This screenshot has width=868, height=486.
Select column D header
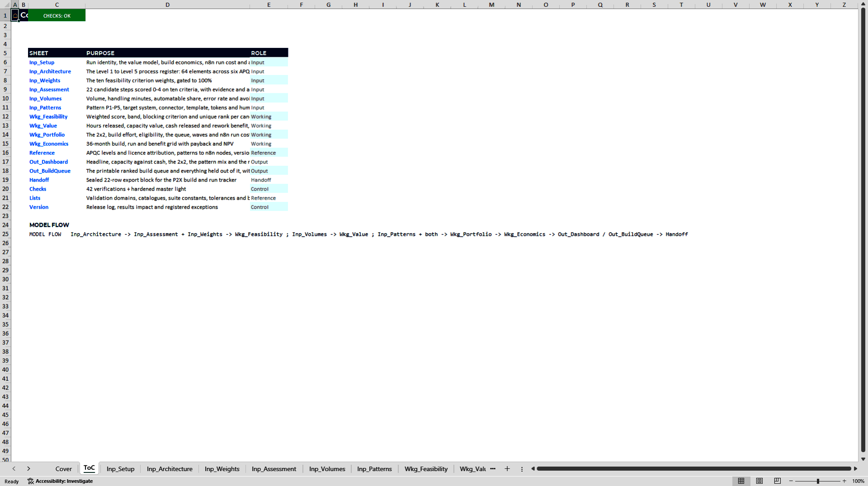[x=167, y=5]
